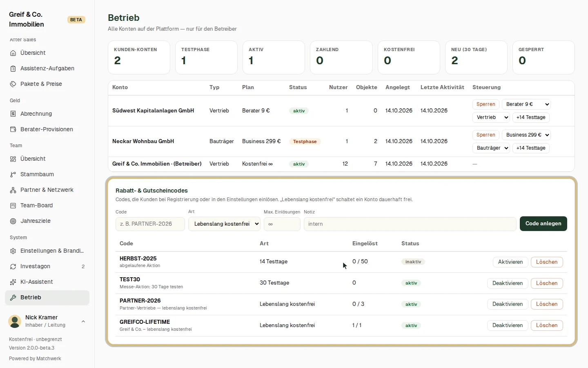Click the Code anlegen button
The width and height of the screenshot is (588, 368).
543,224
